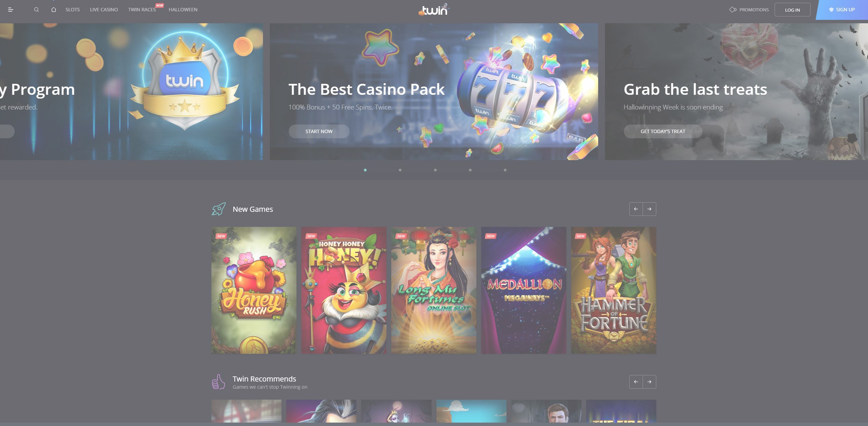Show next Twin Recommends games
The height and width of the screenshot is (426, 868).
click(649, 382)
